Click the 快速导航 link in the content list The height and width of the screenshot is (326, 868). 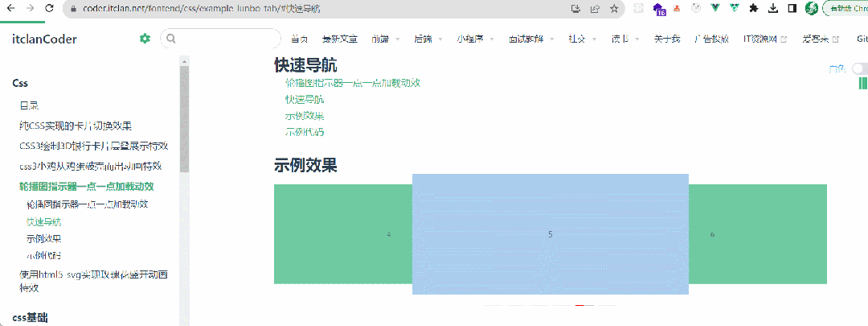(x=305, y=100)
